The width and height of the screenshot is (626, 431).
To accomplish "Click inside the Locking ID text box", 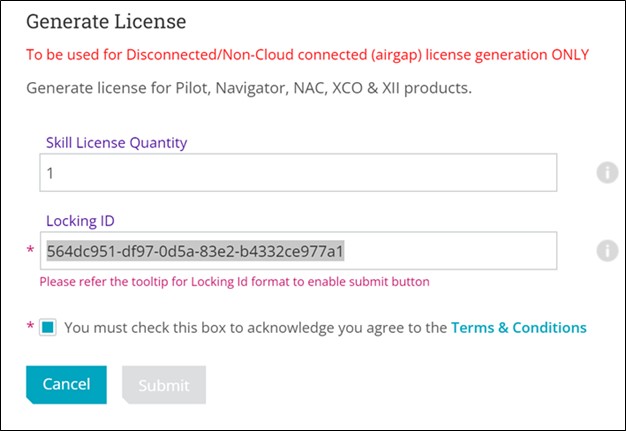I will tap(450, 251).
